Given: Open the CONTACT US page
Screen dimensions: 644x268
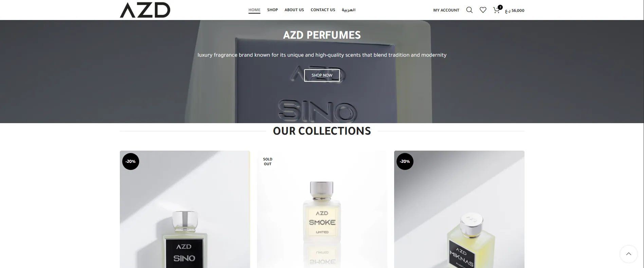Looking at the screenshot, I should point(323,10).
